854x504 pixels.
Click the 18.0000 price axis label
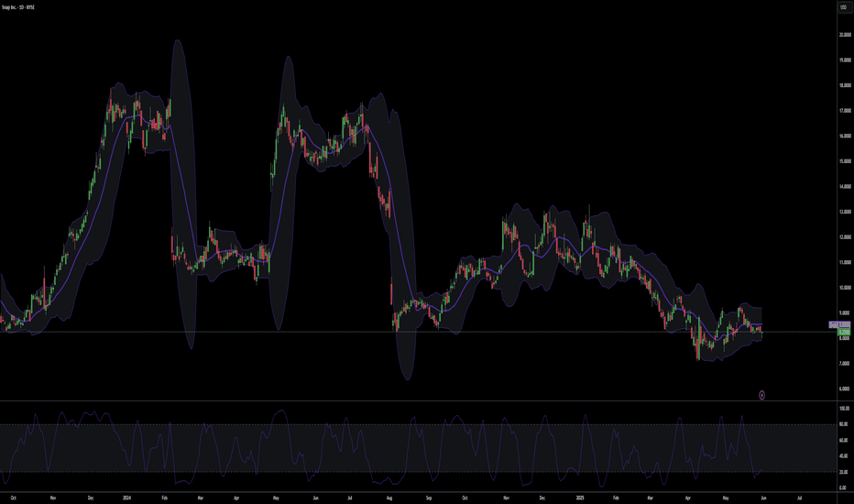click(845, 85)
